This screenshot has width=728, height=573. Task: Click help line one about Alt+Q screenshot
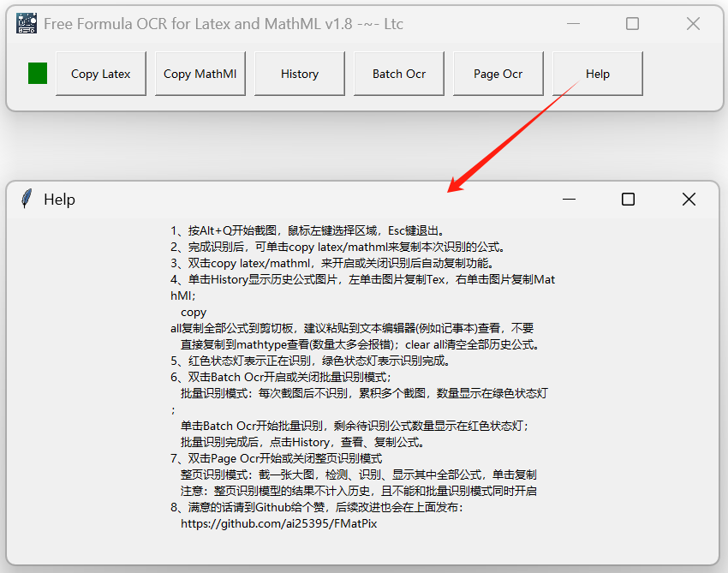pos(307,230)
